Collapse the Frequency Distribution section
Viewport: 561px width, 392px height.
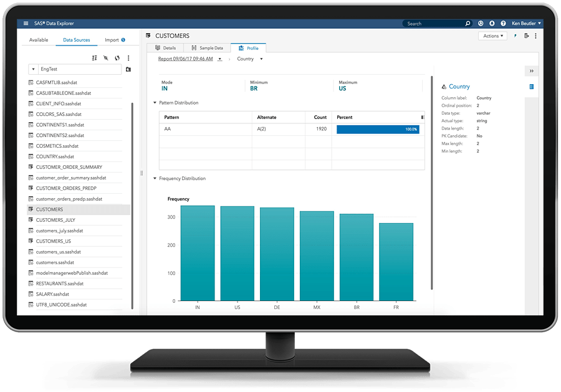coord(155,179)
